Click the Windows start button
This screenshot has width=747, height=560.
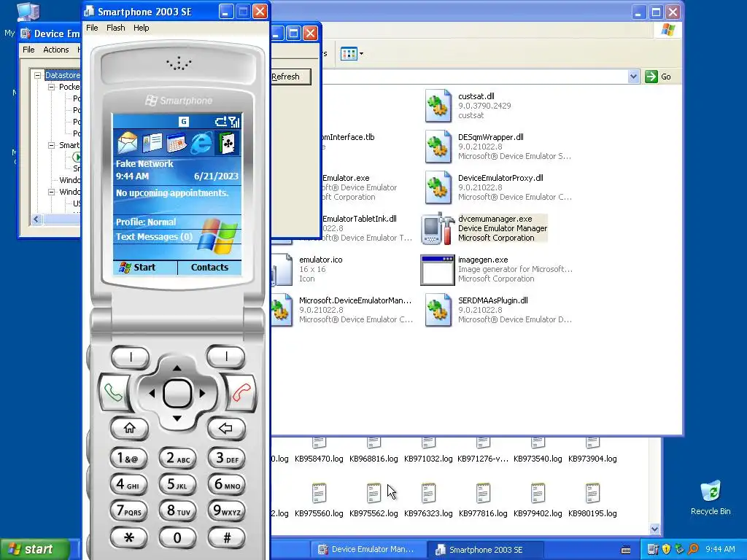pyautogui.click(x=34, y=550)
